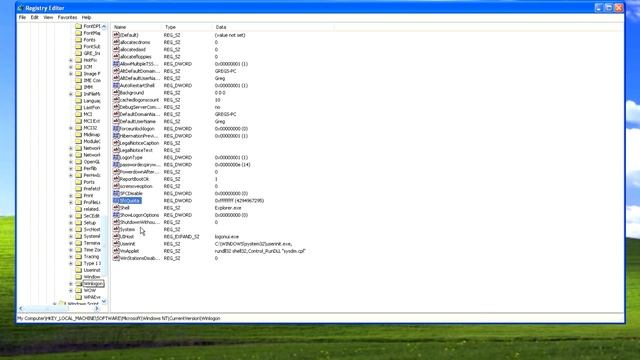Click the folder icon beside Fonts key
This screenshot has width=640, height=360.
coord(79,40)
